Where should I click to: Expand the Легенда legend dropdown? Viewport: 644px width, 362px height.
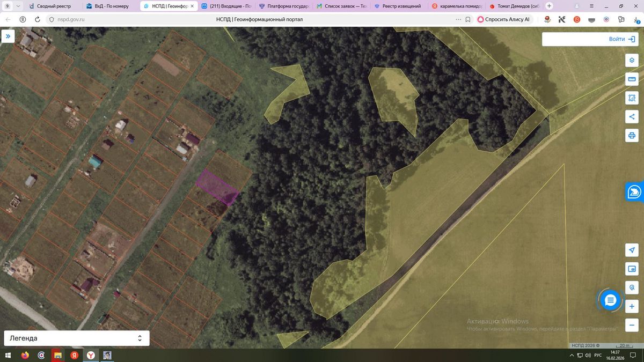click(x=77, y=338)
